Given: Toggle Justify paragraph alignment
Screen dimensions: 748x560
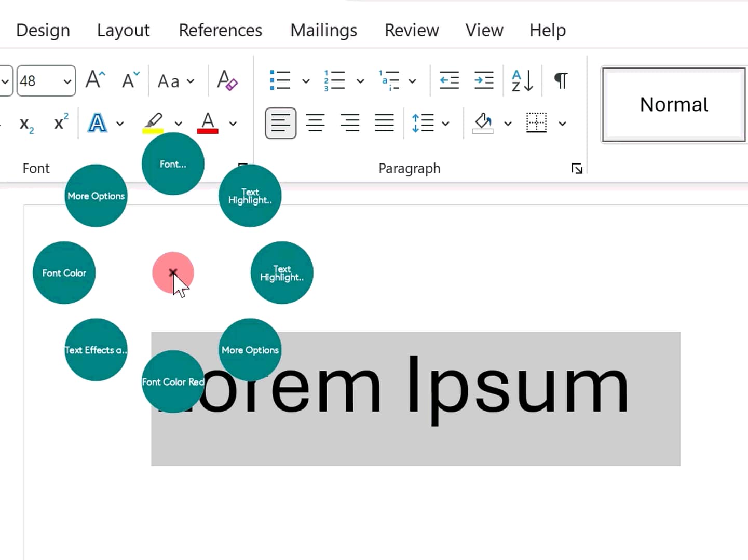Looking at the screenshot, I should click(x=384, y=123).
